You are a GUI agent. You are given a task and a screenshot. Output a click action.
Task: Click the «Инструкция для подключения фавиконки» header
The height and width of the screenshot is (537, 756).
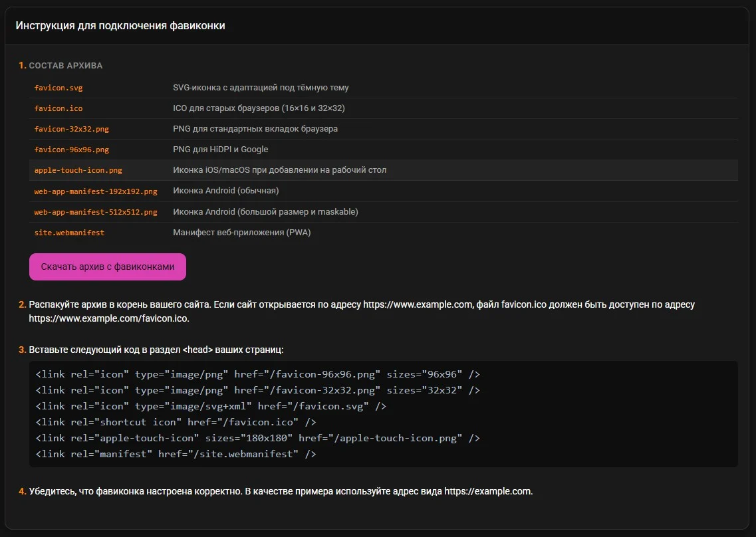pyautogui.click(x=120, y=26)
